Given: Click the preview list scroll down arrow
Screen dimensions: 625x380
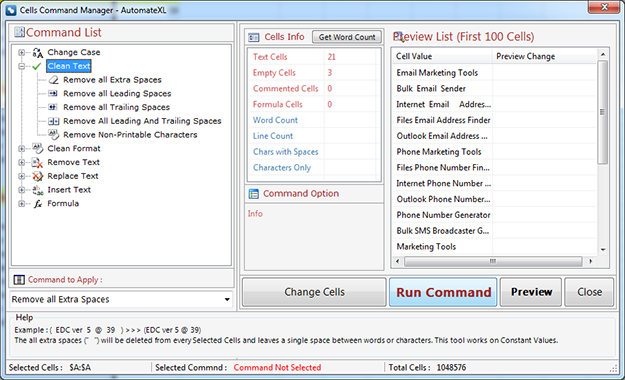Looking at the screenshot, I should click(x=603, y=250).
